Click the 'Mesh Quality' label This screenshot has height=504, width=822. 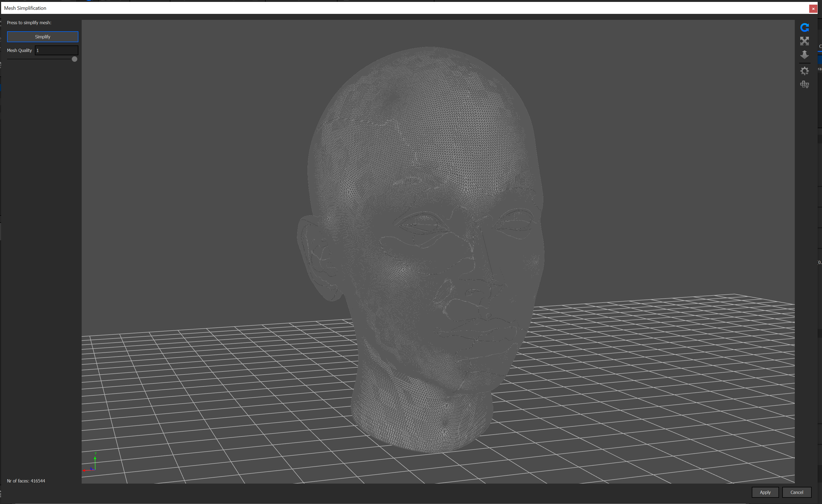pyautogui.click(x=19, y=50)
